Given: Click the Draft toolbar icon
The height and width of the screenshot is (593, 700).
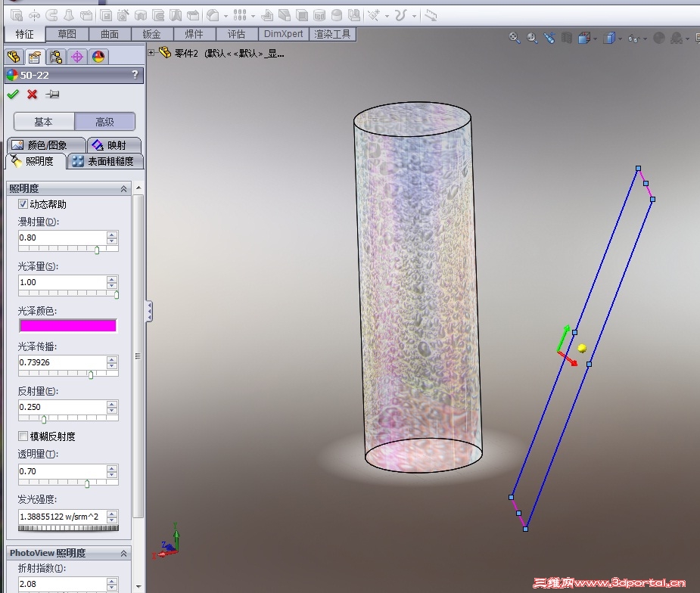Looking at the screenshot, I should (x=285, y=16).
